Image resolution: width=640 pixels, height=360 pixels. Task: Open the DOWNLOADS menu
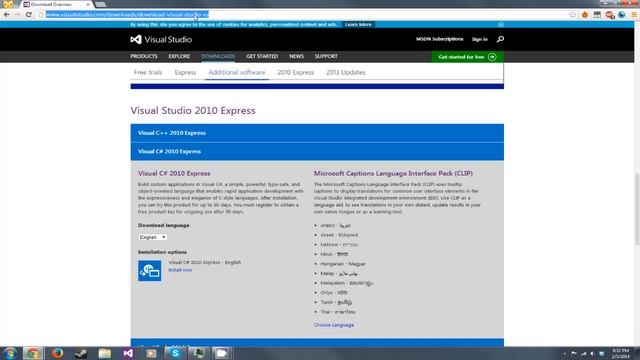pyautogui.click(x=218, y=56)
